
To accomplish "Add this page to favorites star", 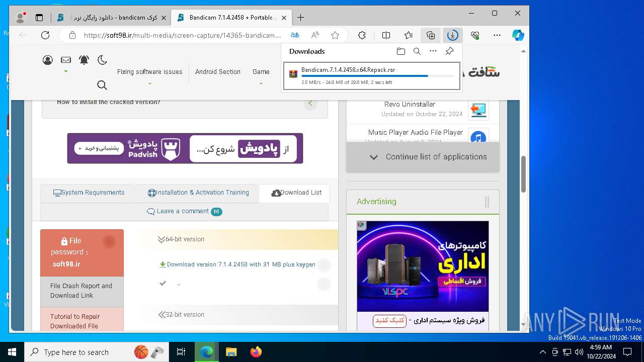I will click(335, 35).
